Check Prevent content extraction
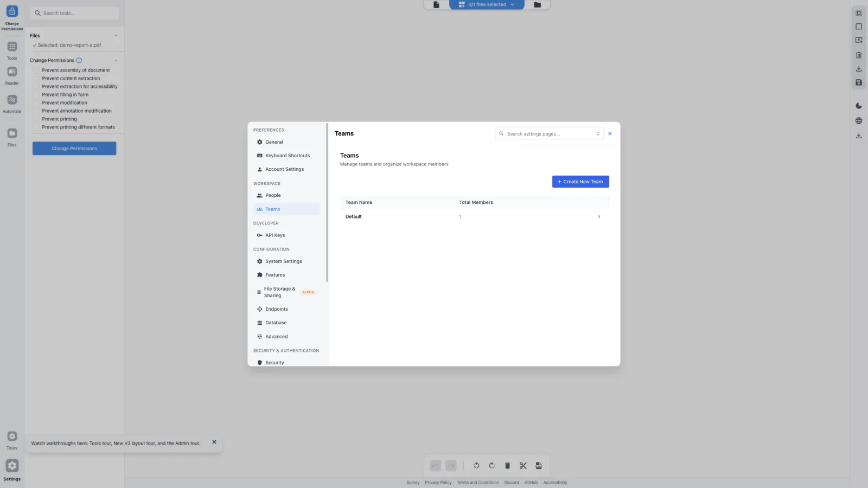This screenshot has width=868, height=488. pos(36,78)
